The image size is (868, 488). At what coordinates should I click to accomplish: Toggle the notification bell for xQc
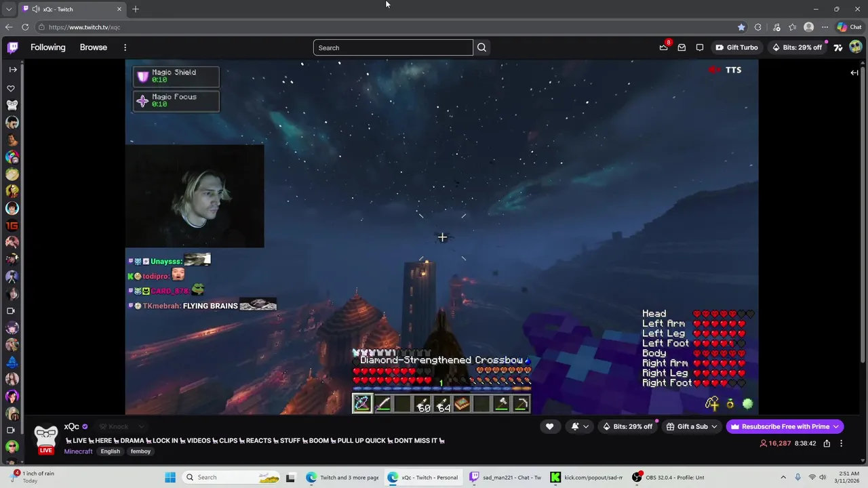576,426
